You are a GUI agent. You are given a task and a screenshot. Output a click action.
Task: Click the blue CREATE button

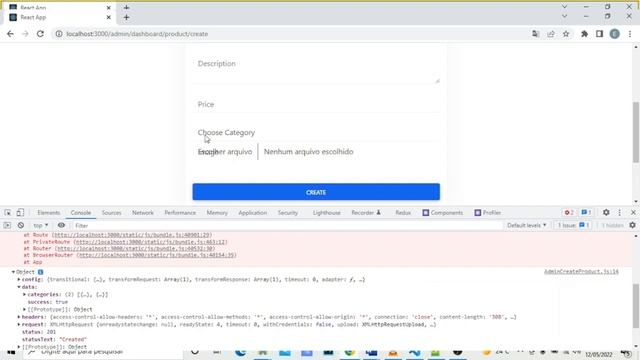point(316,192)
